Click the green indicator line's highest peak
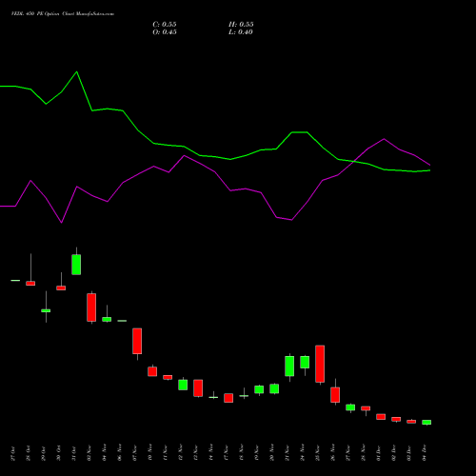 pyautogui.click(x=76, y=72)
